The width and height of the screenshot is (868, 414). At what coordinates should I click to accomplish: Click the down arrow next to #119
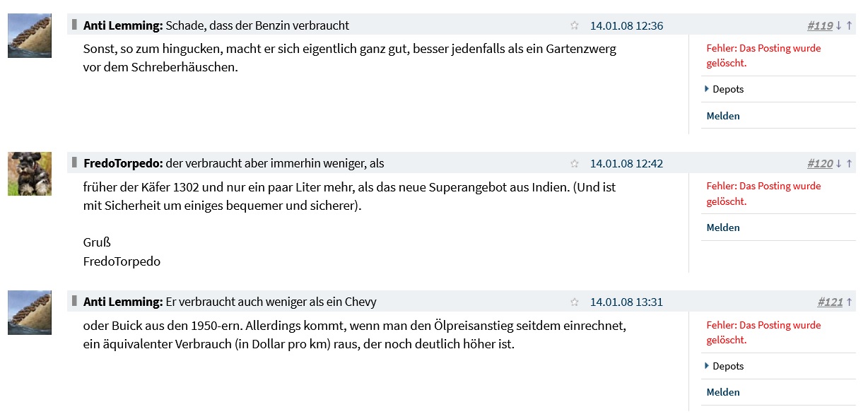(x=840, y=25)
